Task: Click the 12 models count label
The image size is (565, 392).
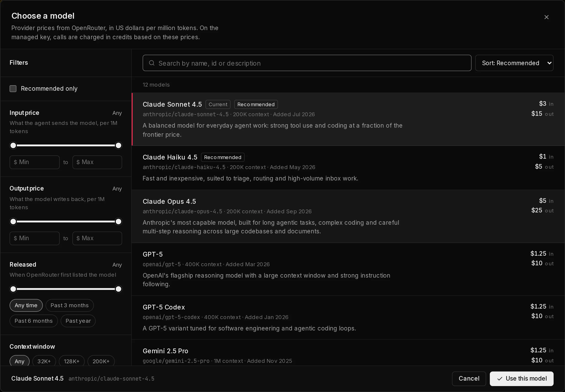Action: click(x=156, y=85)
